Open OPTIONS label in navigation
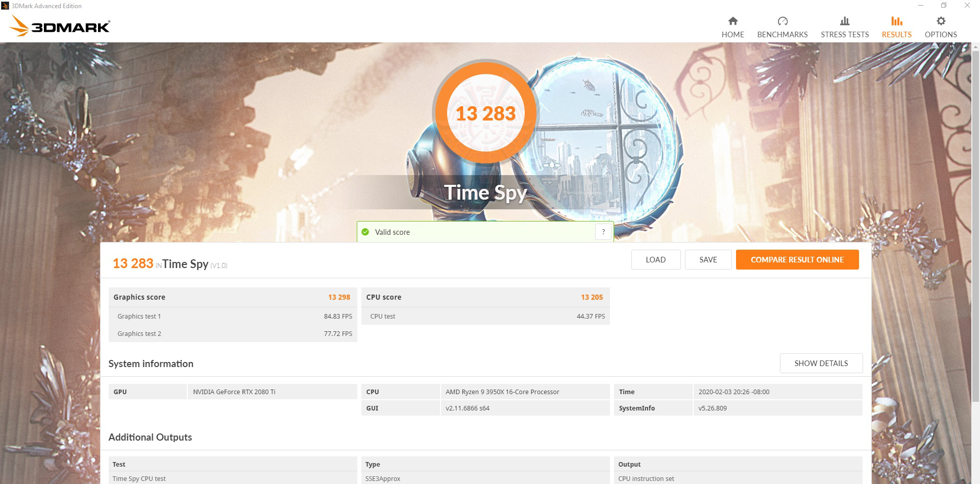The image size is (980, 484). 941,34
